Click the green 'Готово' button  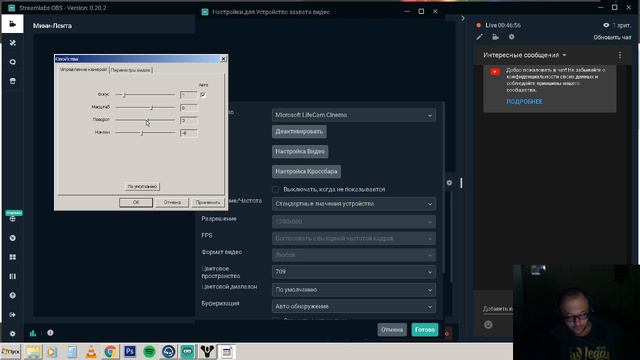[424, 329]
